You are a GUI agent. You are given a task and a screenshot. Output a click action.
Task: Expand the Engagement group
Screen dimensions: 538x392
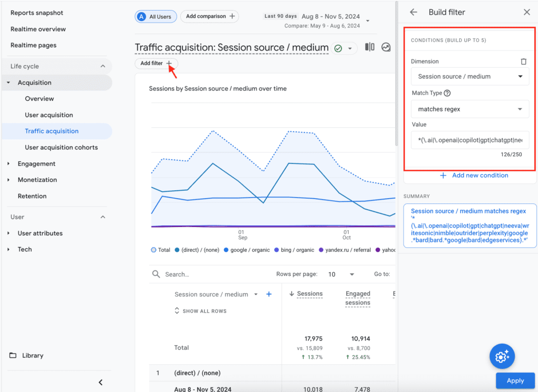(x=8, y=164)
